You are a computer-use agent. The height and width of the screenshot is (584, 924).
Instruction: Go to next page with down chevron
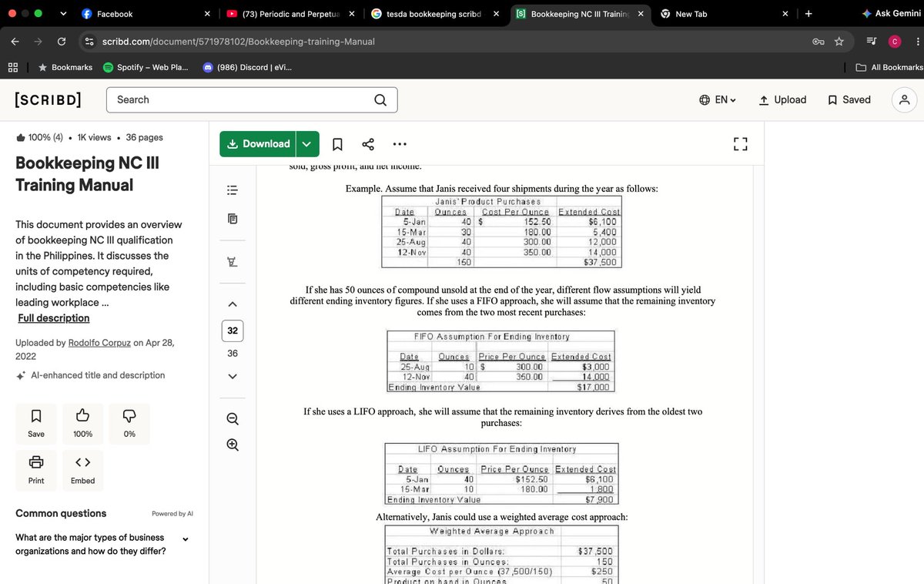(x=233, y=376)
